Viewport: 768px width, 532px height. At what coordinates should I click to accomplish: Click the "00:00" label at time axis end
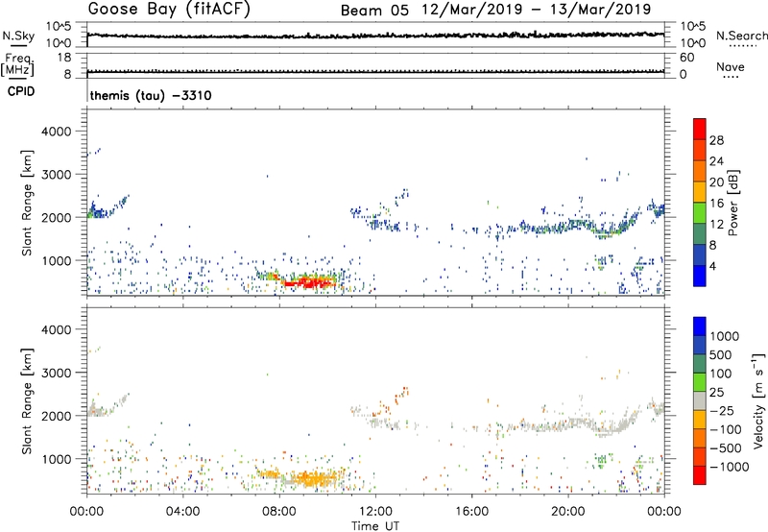point(664,512)
